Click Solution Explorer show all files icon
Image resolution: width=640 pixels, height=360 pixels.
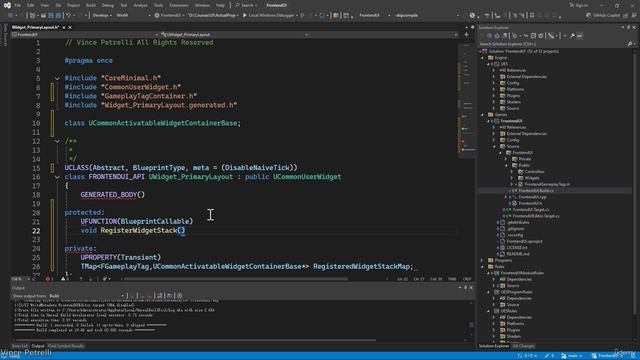(541, 36)
